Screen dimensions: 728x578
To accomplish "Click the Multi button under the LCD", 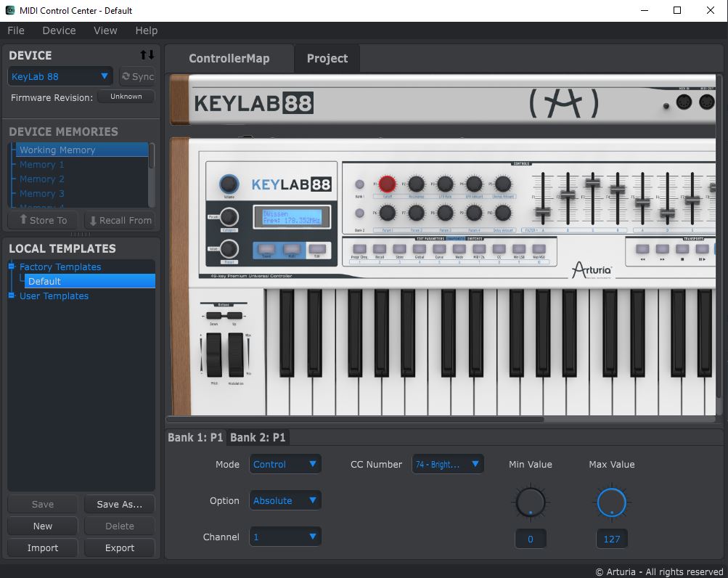I will pyautogui.click(x=292, y=249).
